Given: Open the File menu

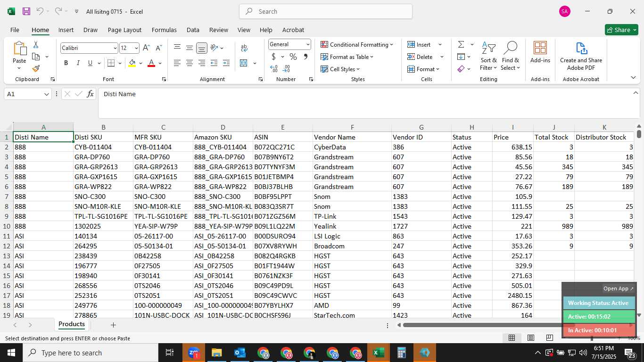Looking at the screenshot, I should [x=15, y=30].
